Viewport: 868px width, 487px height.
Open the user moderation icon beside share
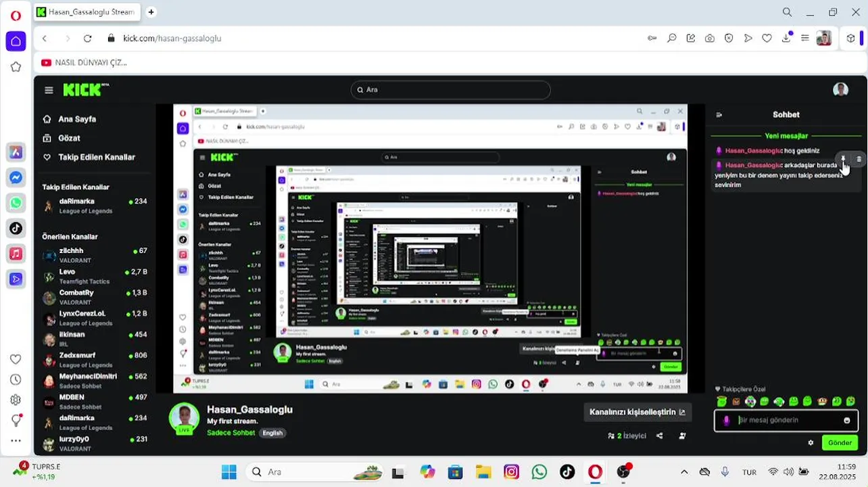point(683,436)
